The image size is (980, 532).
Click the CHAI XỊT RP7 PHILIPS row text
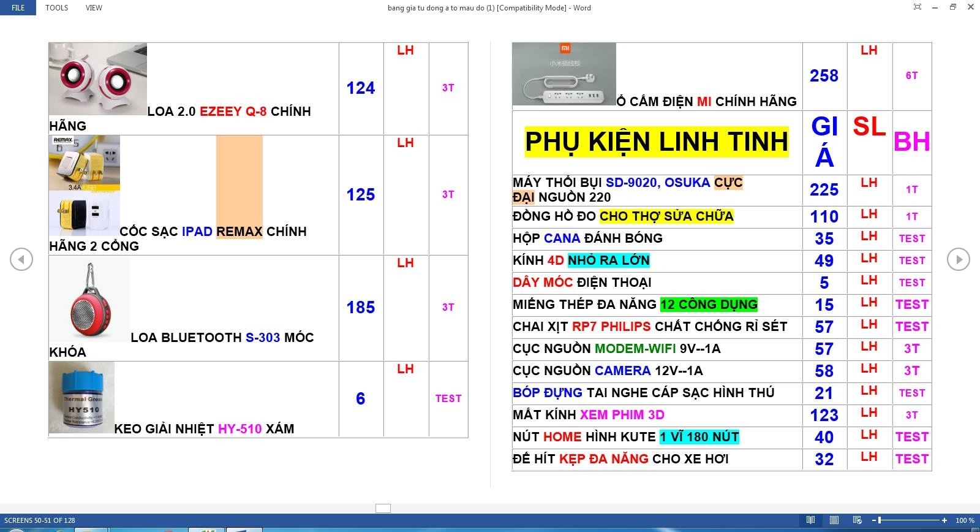click(x=650, y=327)
